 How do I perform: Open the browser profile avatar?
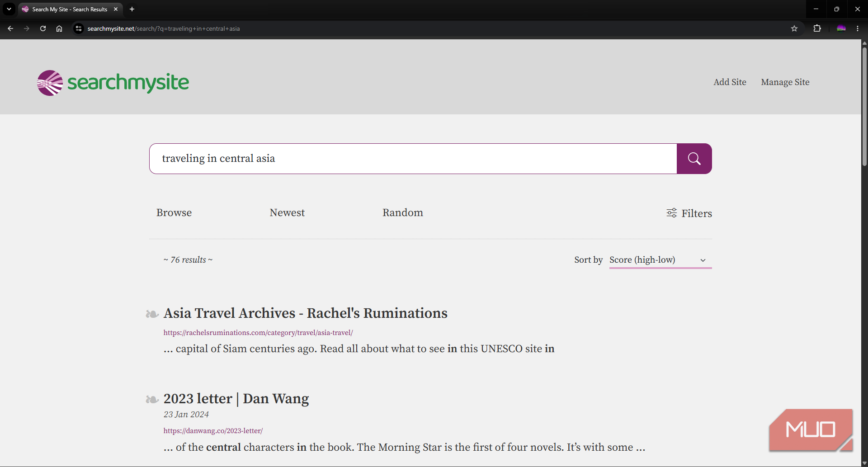pos(841,28)
